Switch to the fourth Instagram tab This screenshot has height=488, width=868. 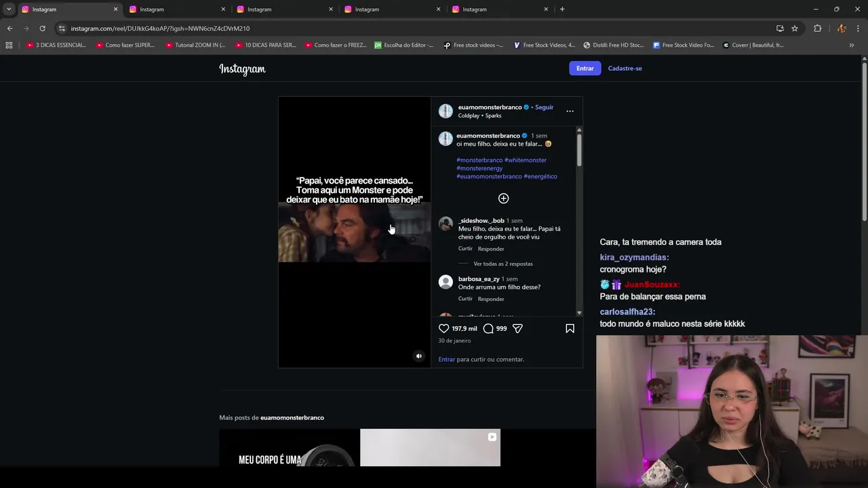pos(393,9)
